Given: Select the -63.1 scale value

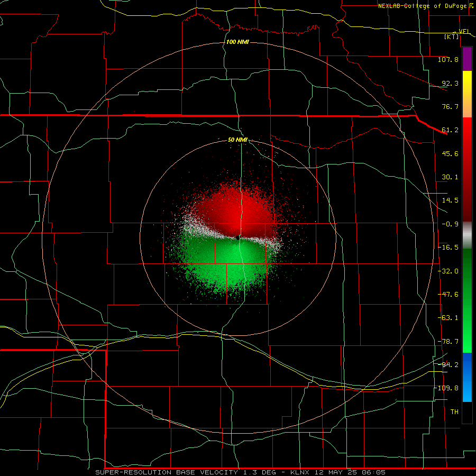Looking at the screenshot, I should pyautogui.click(x=448, y=318).
